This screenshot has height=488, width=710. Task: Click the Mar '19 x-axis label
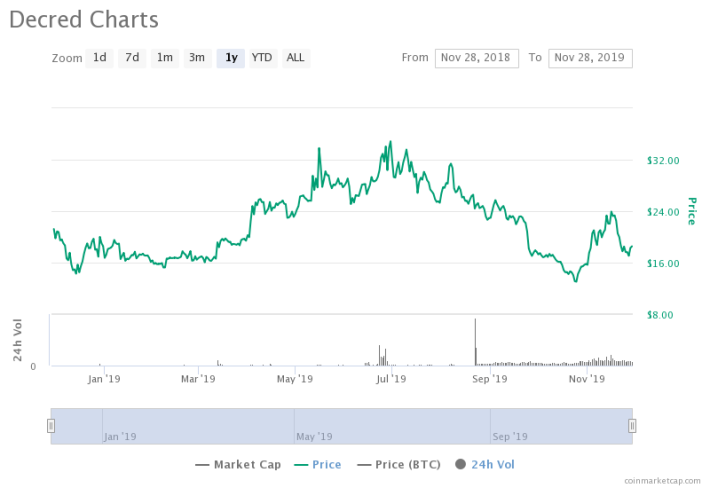click(198, 379)
